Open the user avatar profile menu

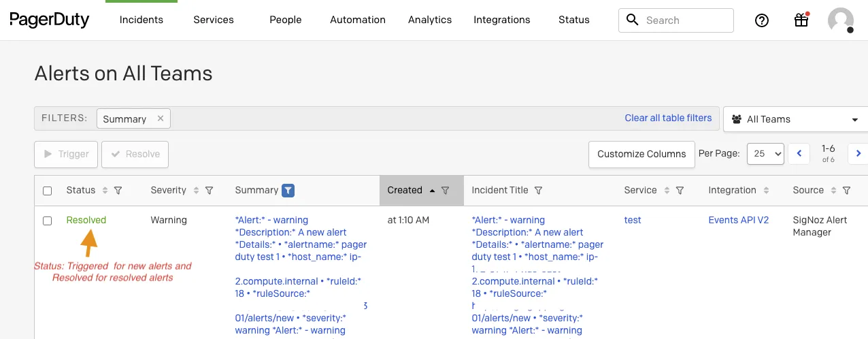click(841, 20)
